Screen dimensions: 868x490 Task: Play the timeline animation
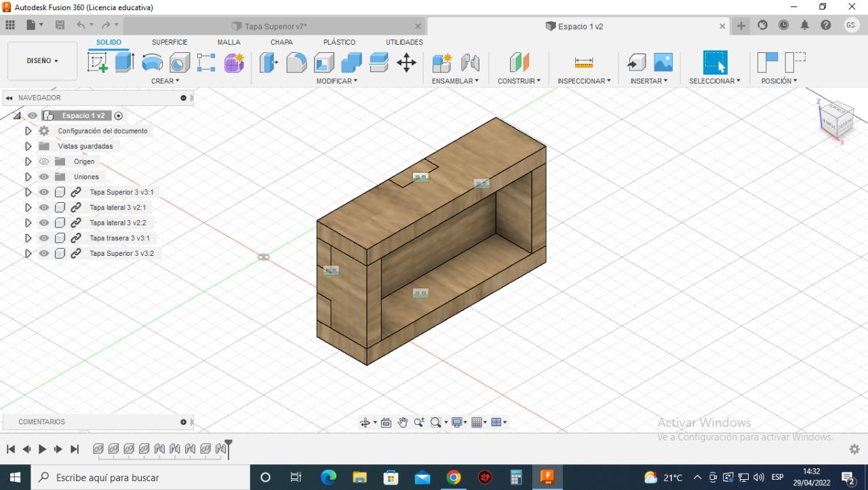[x=42, y=449]
